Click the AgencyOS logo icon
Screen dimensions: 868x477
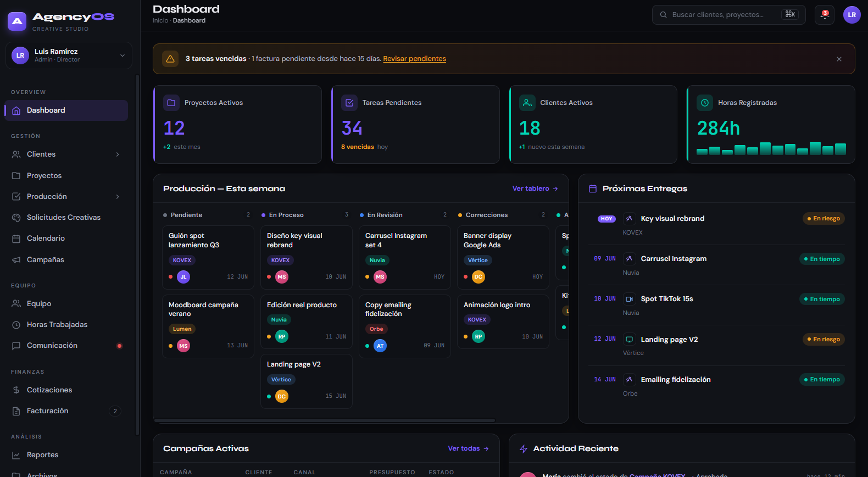point(17,21)
